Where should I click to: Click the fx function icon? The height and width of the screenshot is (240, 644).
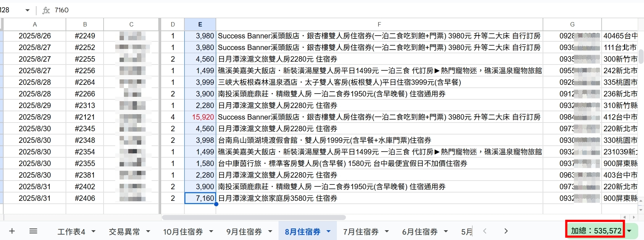(46, 10)
